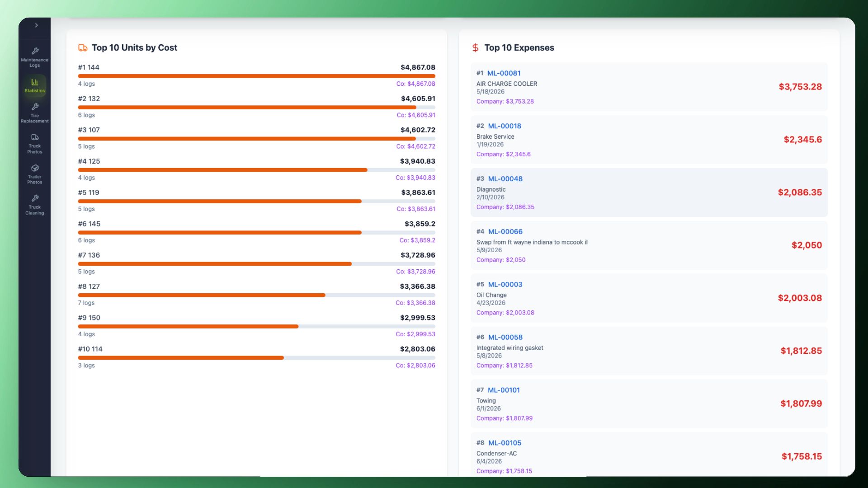Click the $3,940.83 unit total
Viewport: 868px width, 488px height.
point(418,161)
